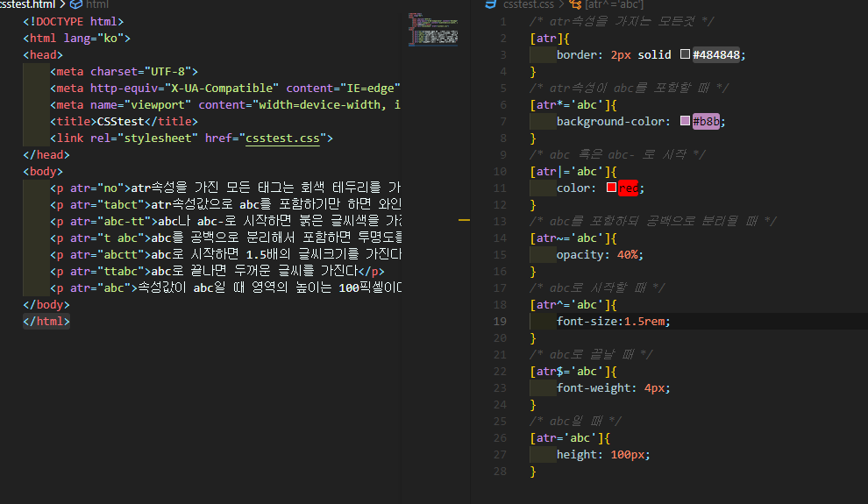The width and height of the screenshot is (868, 504).
Task: Click the <!DOCTYPE html> line
Action: coord(73,22)
